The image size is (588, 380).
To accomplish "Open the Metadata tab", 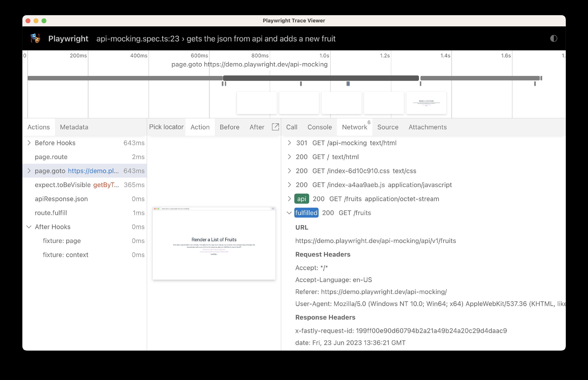I will [74, 127].
